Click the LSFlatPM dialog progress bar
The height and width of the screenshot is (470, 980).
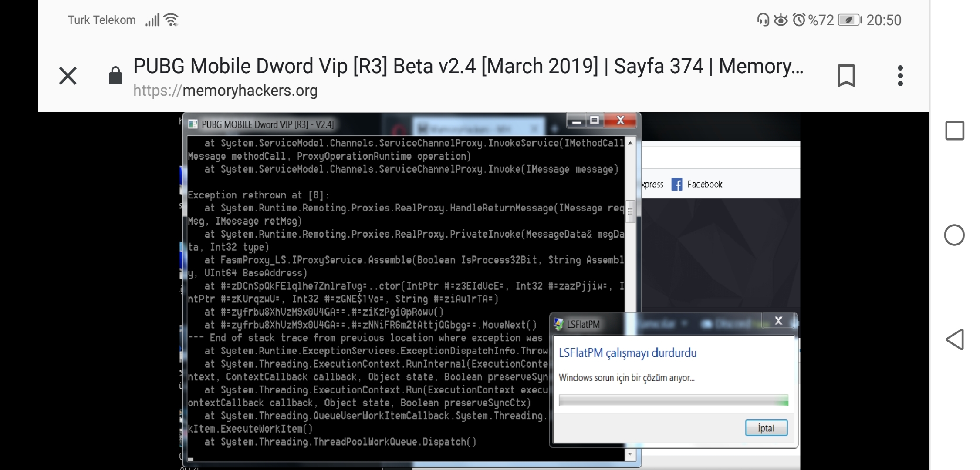pos(673,400)
